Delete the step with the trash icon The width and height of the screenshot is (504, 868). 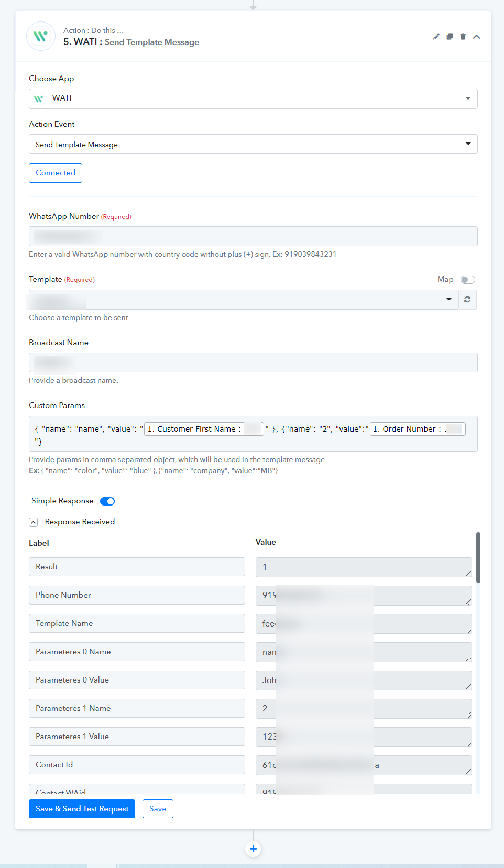463,37
